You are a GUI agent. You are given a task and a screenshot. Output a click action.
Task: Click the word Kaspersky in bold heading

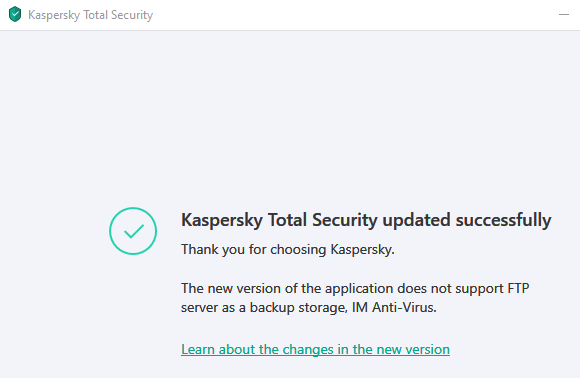(222, 220)
